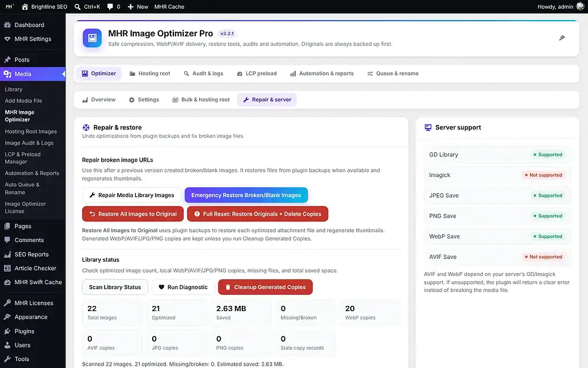Click the MHR Settings diamond icon
This screenshot has height=368, width=588.
7,39
